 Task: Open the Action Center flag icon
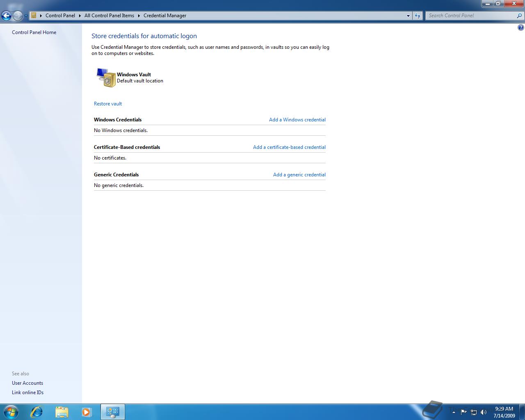(463, 412)
